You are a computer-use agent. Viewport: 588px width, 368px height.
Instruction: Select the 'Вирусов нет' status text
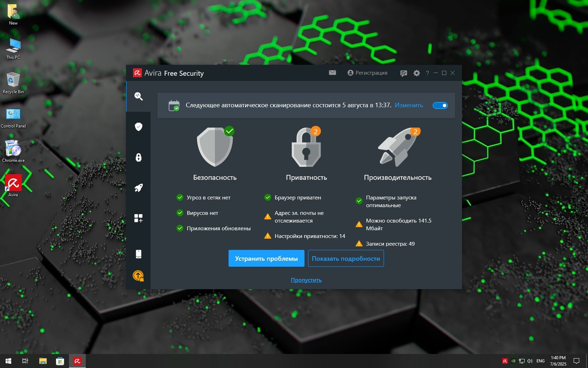[x=202, y=213]
